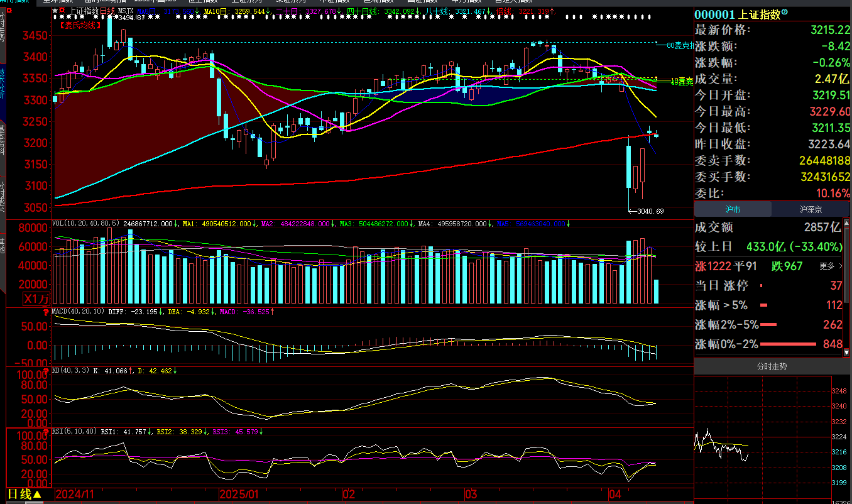
Task: Click the small round icon after 000001 上证指数 title
Action: [784, 13]
